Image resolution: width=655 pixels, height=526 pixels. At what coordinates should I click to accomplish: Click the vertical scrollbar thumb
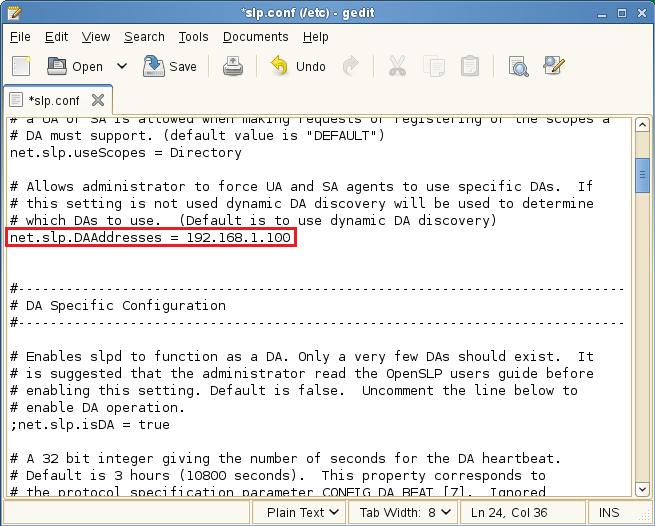tap(643, 172)
